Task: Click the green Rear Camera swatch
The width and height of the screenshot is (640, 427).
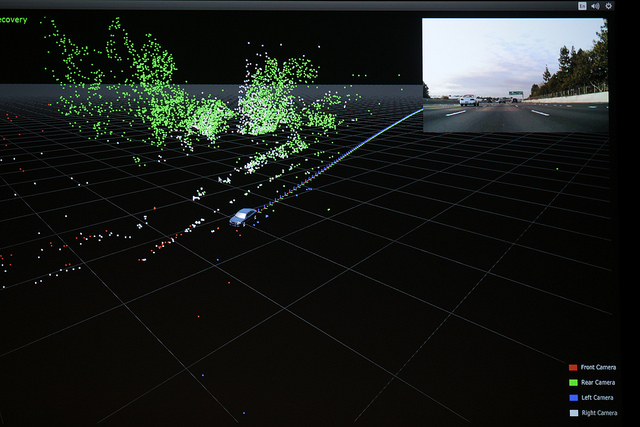Action: 573,383
